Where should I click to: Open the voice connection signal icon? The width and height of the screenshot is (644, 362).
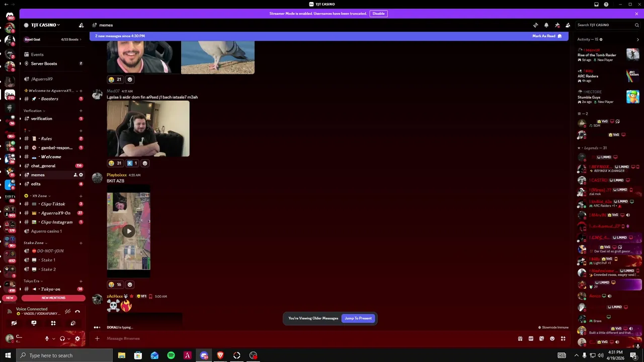point(10,311)
